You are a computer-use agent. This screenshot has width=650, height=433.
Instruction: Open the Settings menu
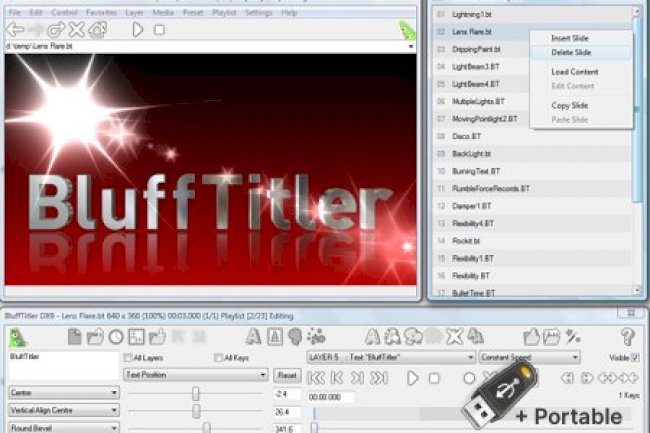[x=259, y=12]
